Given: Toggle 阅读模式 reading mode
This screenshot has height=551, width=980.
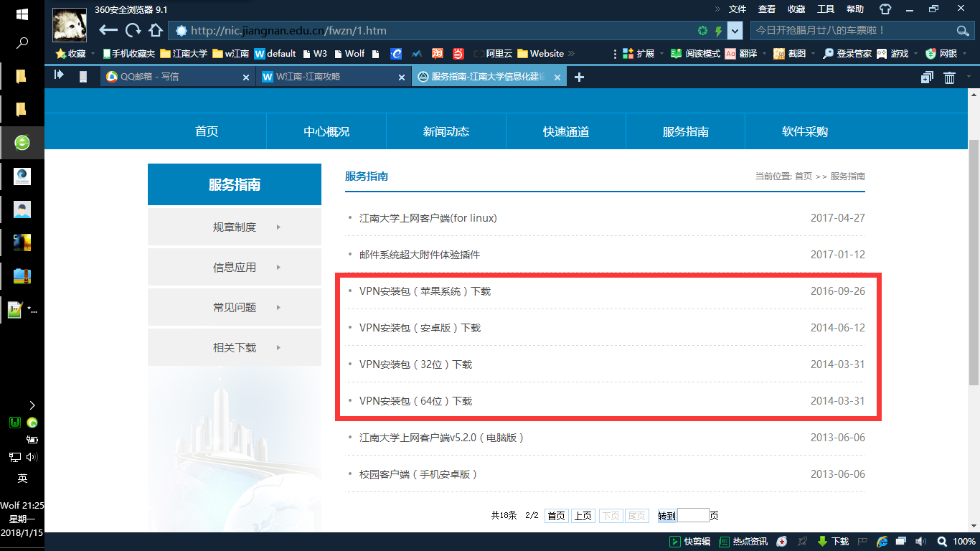Looking at the screenshot, I should 695,54.
